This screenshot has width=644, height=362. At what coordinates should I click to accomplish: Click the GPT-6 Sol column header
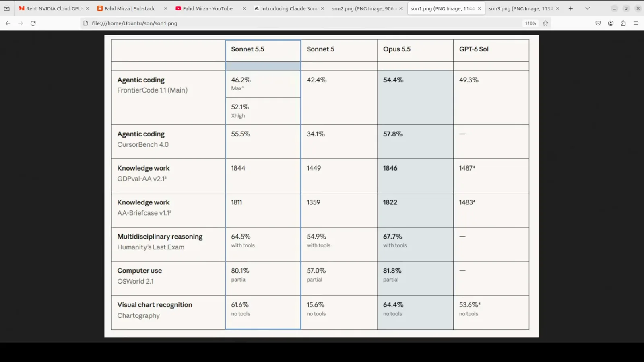474,49
